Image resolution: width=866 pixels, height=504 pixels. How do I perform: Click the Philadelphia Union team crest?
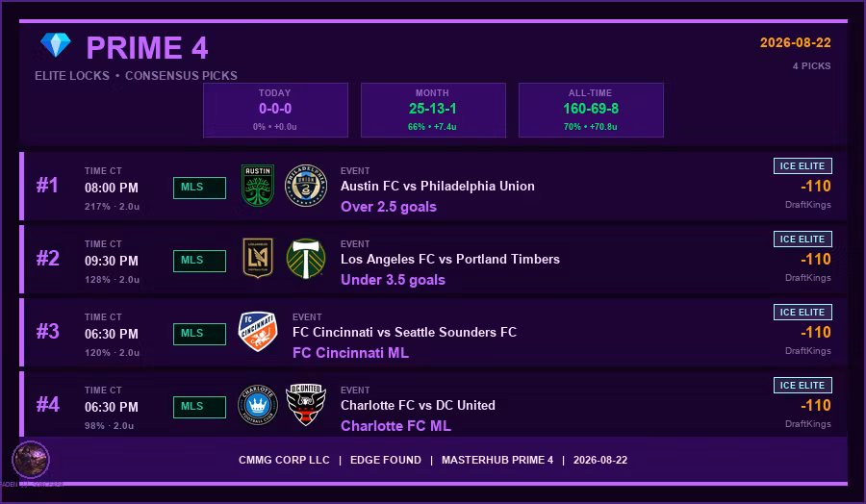tap(306, 186)
